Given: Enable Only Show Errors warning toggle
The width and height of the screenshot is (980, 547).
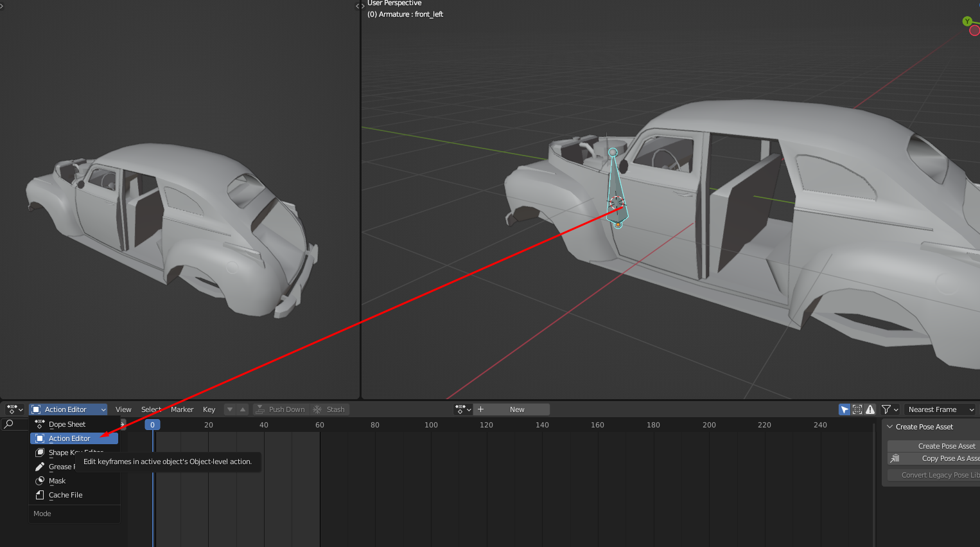Looking at the screenshot, I should pos(870,409).
